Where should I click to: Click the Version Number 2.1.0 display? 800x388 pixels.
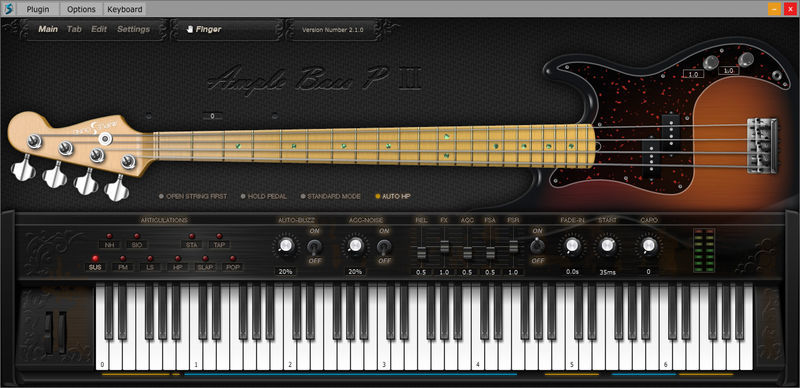pos(333,30)
